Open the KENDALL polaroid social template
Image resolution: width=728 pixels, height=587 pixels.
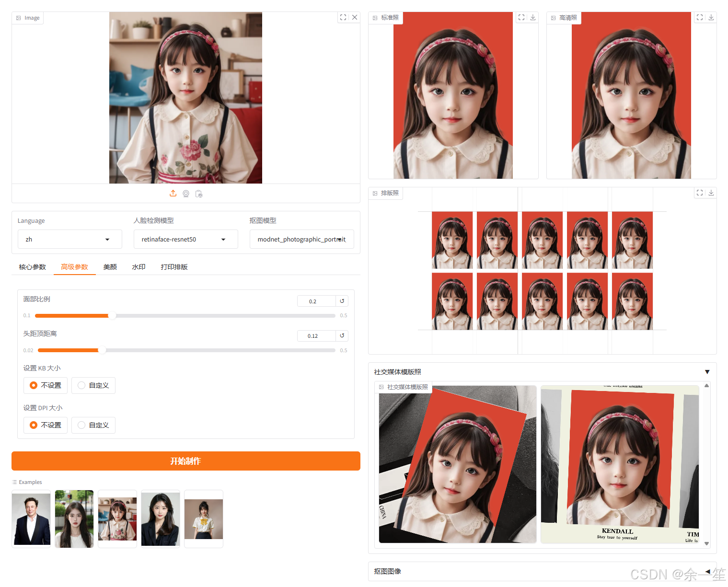pos(620,464)
